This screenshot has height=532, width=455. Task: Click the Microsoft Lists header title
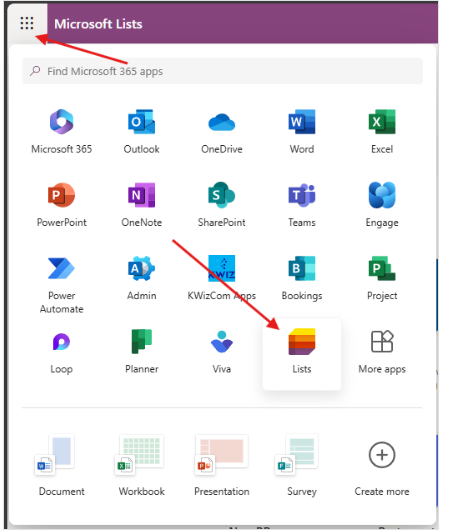98,24
